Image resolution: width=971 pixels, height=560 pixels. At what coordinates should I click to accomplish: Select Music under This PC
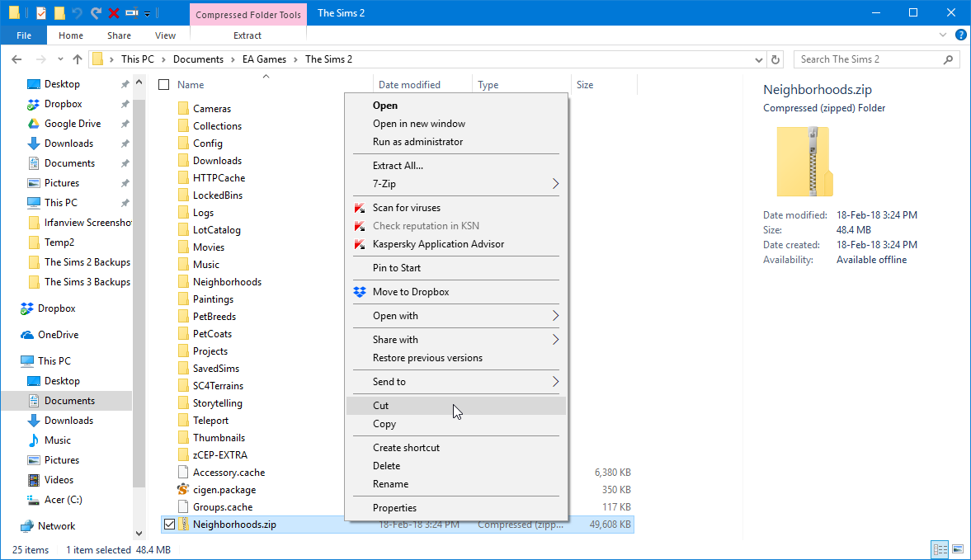pyautogui.click(x=58, y=440)
